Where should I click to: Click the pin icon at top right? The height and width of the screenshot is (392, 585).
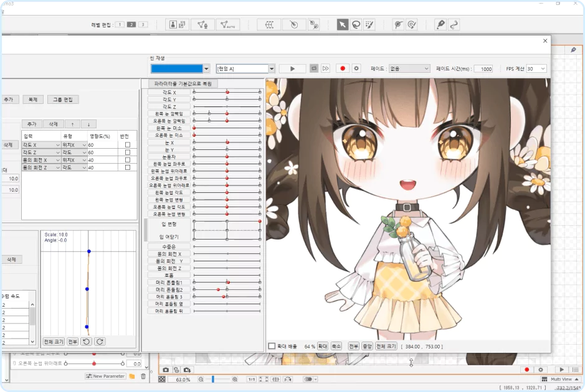point(573,50)
